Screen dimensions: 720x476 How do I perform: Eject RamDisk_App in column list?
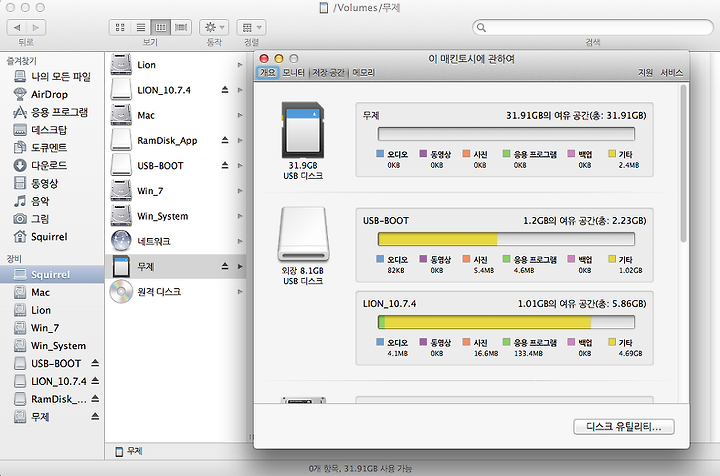[225, 140]
